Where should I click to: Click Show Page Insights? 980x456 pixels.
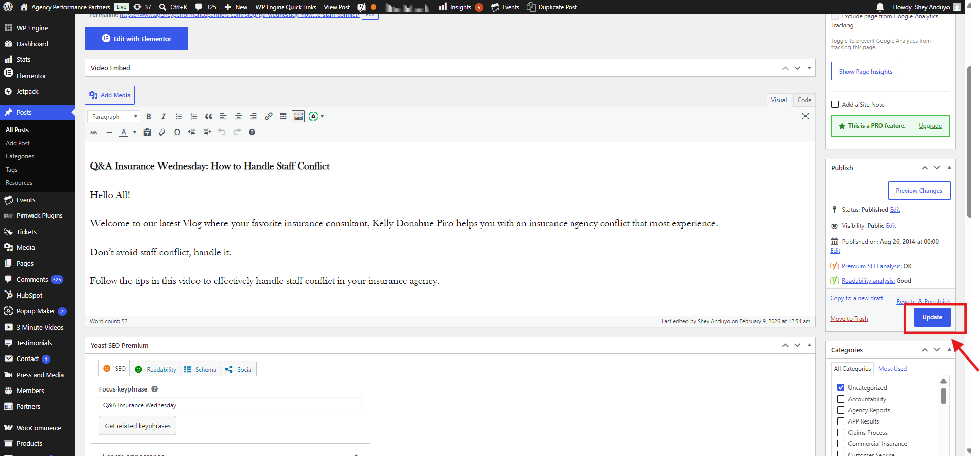point(866,72)
